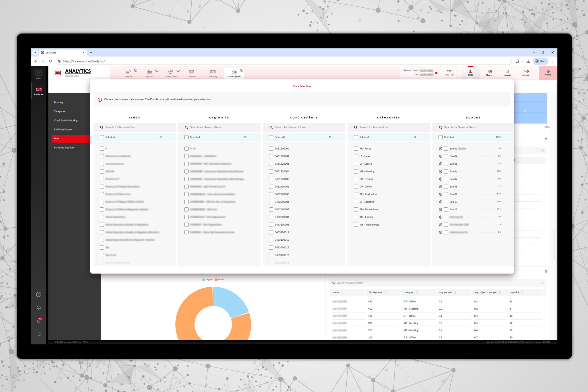Image resolution: width=588 pixels, height=392 pixels.
Task: Enable the FR - Focus category checkbox
Action: click(x=356, y=148)
